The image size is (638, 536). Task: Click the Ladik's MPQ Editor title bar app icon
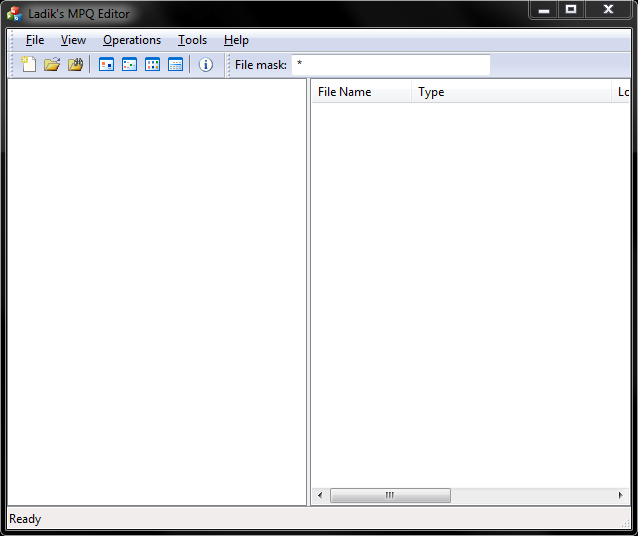pyautogui.click(x=14, y=13)
